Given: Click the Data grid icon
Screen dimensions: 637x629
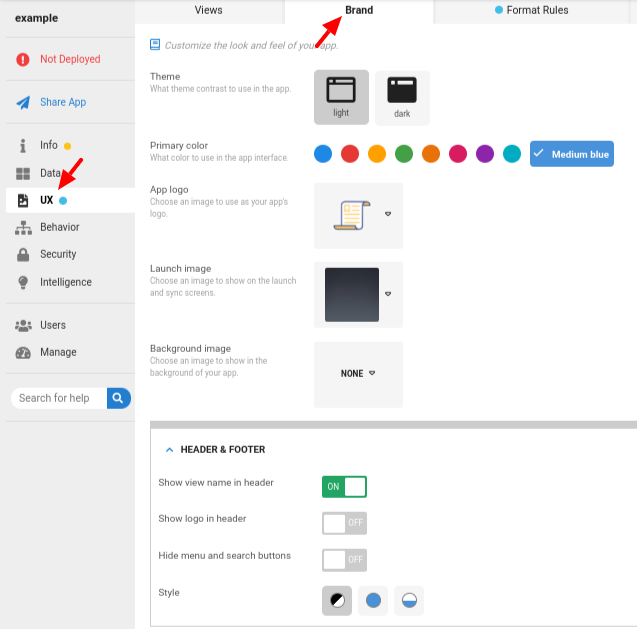Looking at the screenshot, I should pyautogui.click(x=23, y=174).
